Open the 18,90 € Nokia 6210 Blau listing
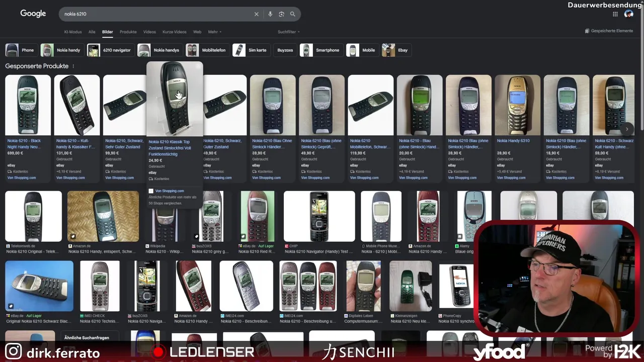644x362 pixels. coord(566,128)
